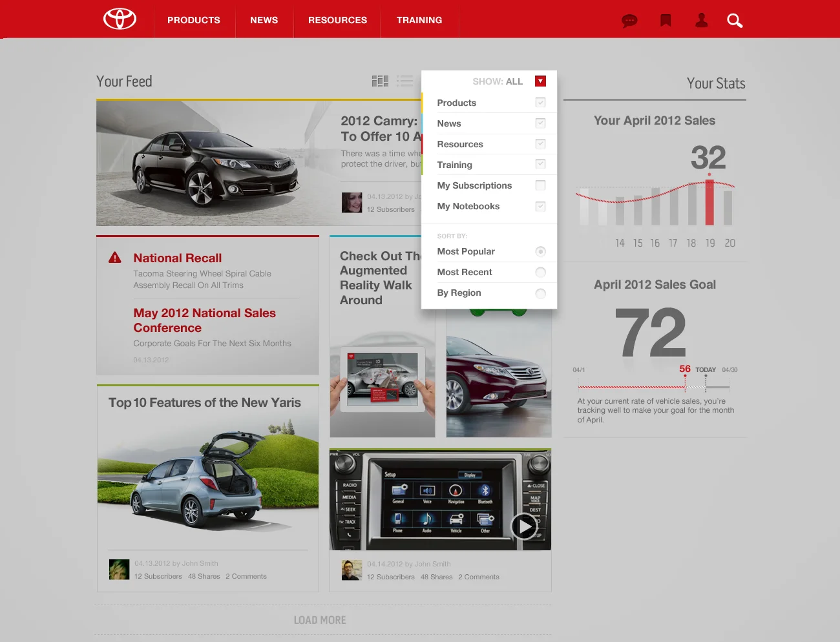Image resolution: width=840 pixels, height=642 pixels.
Task: Open 2012 Camry article headline
Action: point(381,129)
